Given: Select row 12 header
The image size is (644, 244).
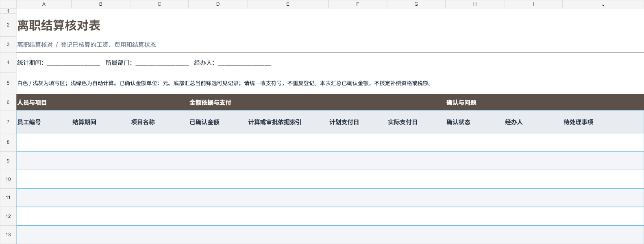Looking at the screenshot, I should (x=8, y=216).
